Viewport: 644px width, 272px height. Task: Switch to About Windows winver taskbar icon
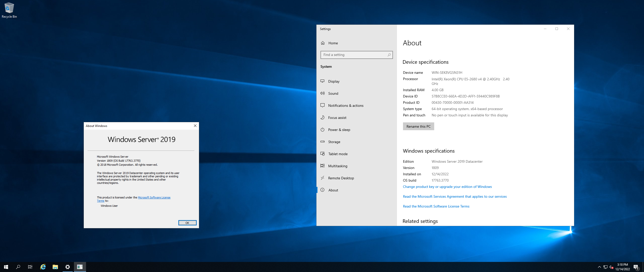[x=80, y=267]
